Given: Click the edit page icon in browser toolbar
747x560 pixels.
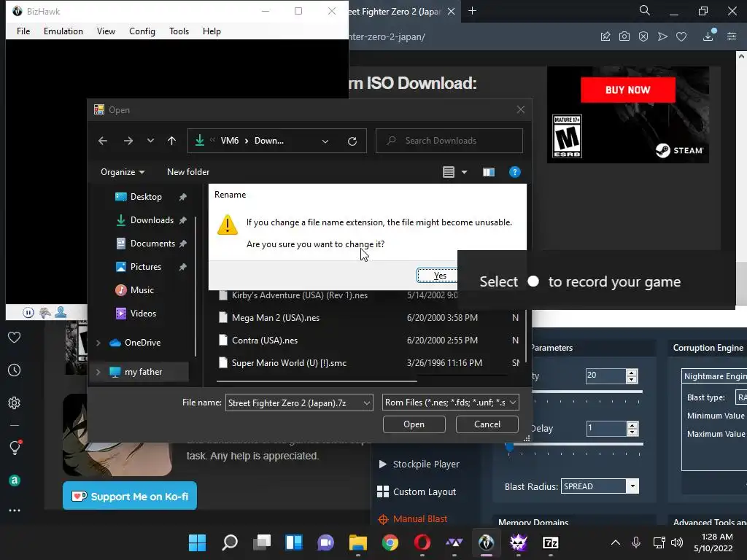Looking at the screenshot, I should [605, 36].
